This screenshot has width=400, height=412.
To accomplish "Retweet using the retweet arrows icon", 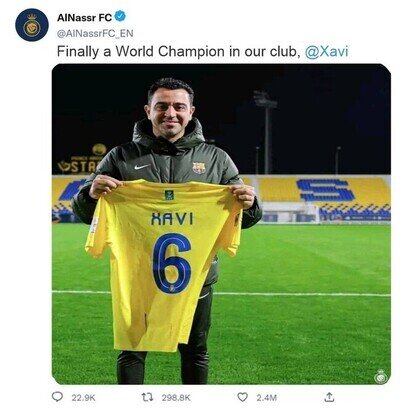I will tap(147, 397).
